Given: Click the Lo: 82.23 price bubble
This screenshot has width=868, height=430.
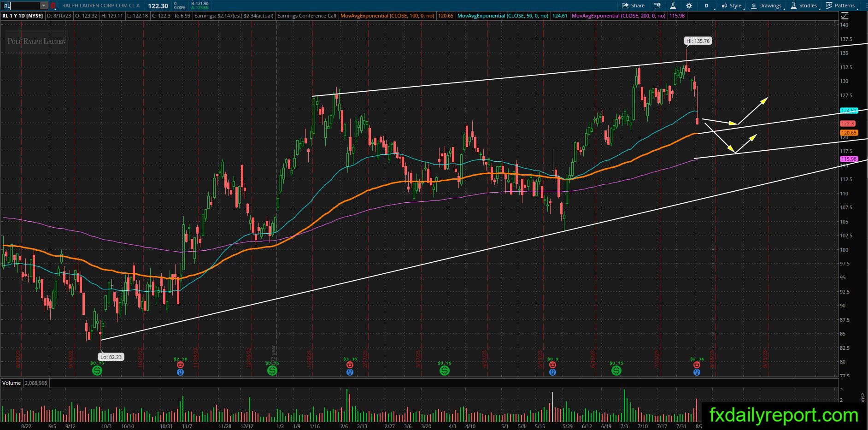Looking at the screenshot, I should tap(111, 357).
